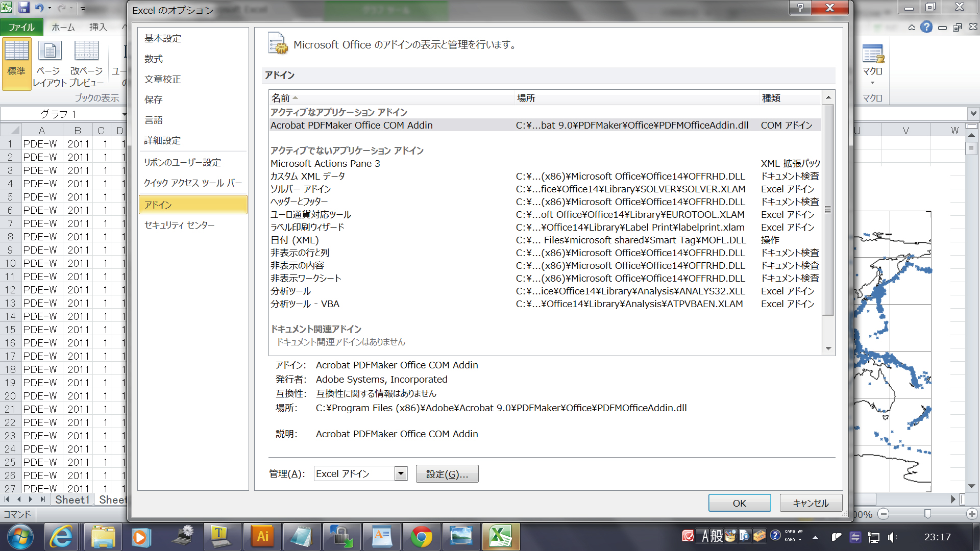Select the ユーロ通貨対応ツール row
This screenshot has width=980, height=551.
545,214
